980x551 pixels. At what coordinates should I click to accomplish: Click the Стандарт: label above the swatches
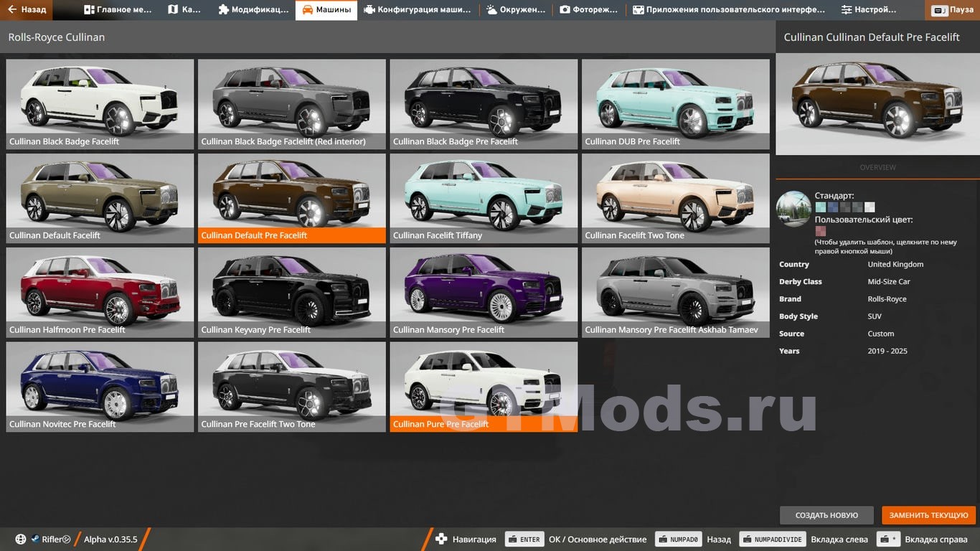(834, 196)
